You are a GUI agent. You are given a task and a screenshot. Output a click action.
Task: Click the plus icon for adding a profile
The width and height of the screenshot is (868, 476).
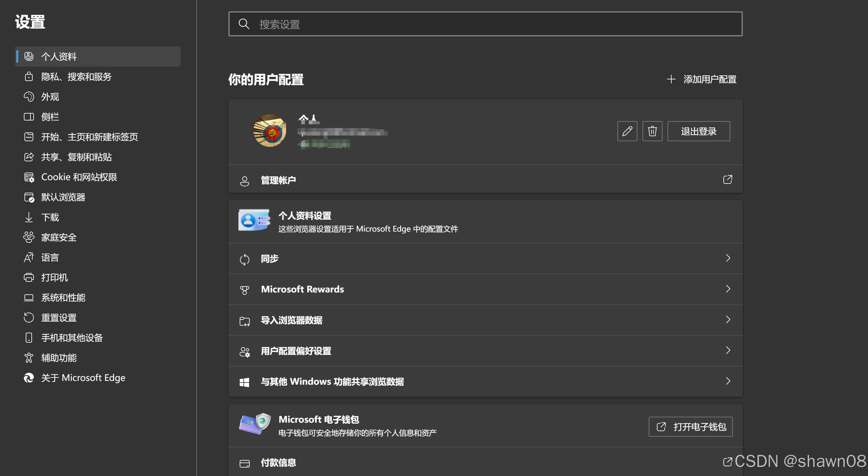coord(671,79)
